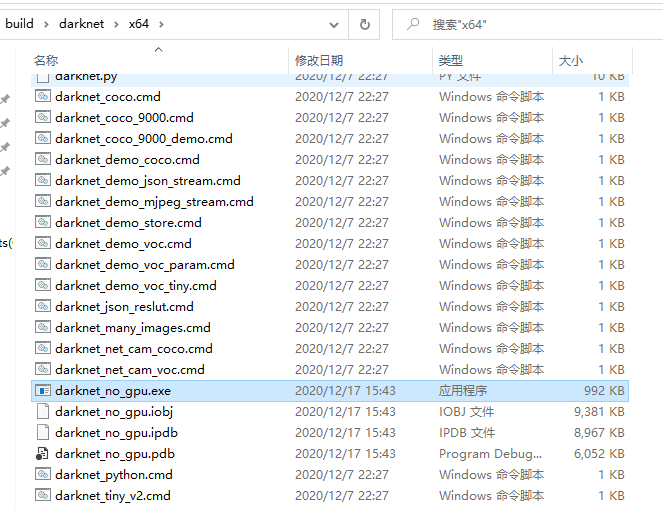Select the file name darknet_tiny_v2.cmd

(x=113, y=495)
